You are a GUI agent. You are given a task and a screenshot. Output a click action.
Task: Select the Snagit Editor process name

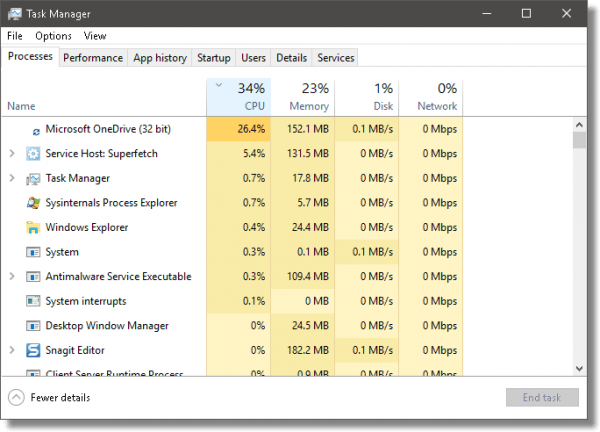pos(75,350)
